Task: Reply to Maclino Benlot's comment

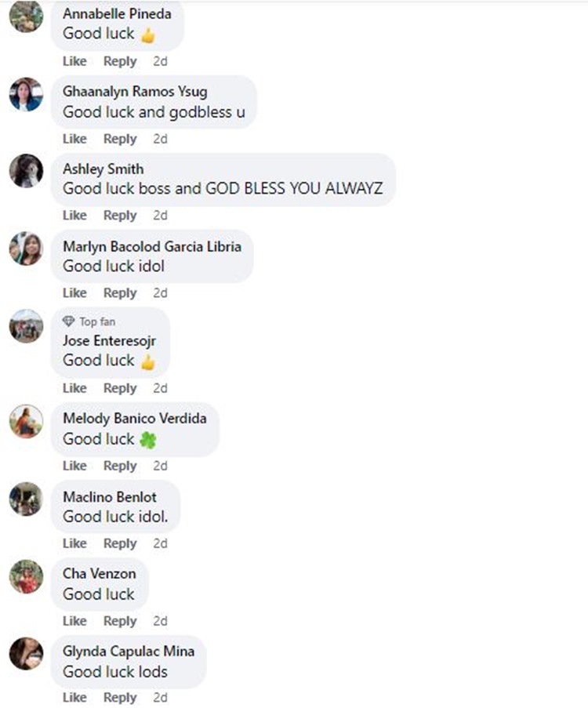Action: pos(120,543)
